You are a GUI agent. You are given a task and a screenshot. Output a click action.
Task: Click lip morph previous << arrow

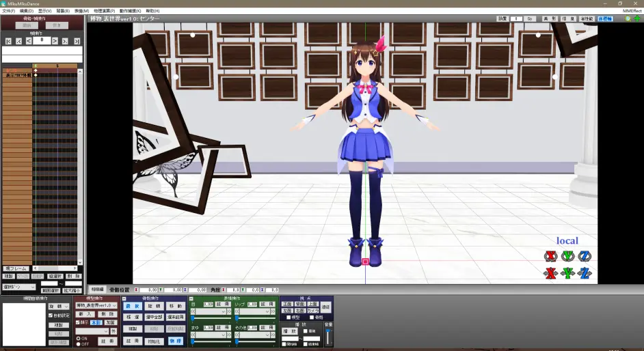pyautogui.click(x=237, y=311)
